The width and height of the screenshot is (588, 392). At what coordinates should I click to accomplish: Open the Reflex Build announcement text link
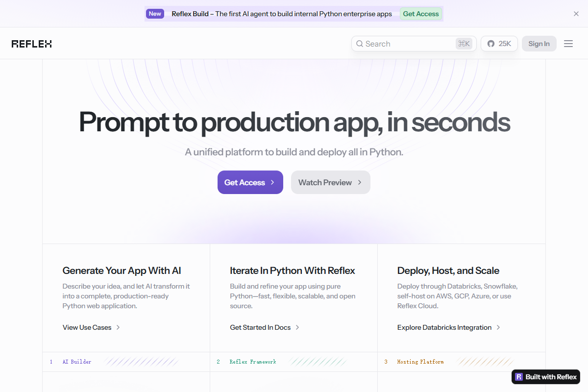click(282, 14)
